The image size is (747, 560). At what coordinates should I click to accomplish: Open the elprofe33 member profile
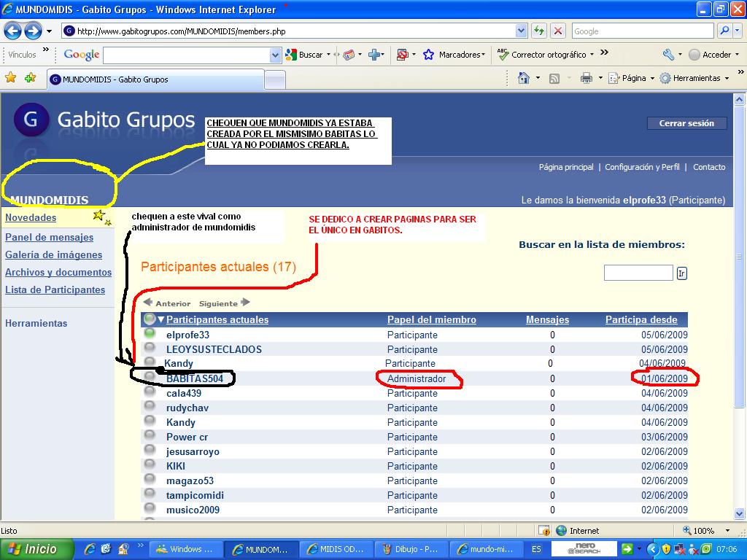click(x=187, y=335)
